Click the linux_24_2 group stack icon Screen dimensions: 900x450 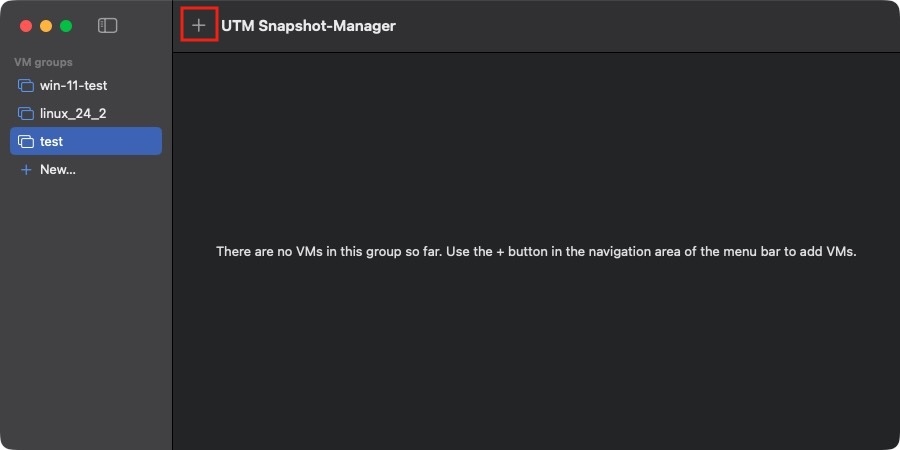26,114
